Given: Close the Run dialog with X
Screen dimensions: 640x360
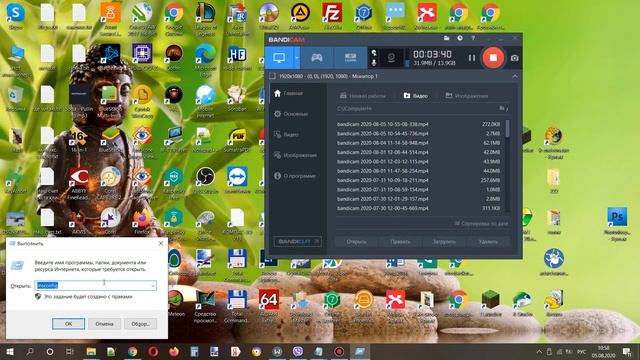Looking at the screenshot, I should 161,243.
